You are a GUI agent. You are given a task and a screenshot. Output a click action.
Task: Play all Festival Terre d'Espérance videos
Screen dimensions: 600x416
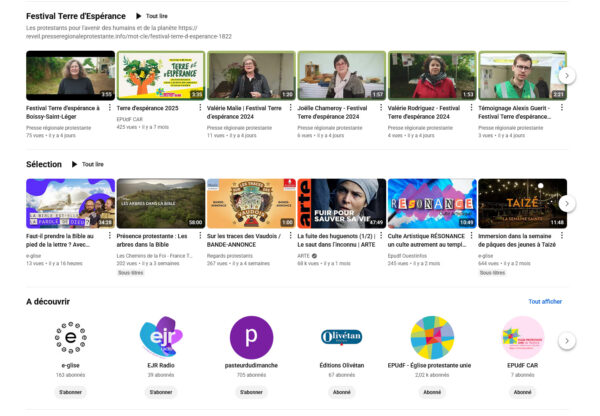152,16
